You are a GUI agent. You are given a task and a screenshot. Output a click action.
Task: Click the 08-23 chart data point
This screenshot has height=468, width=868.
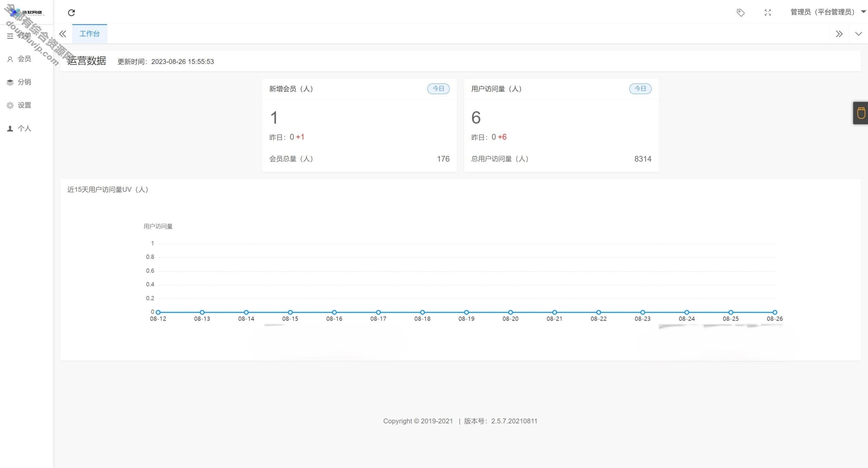click(x=643, y=312)
